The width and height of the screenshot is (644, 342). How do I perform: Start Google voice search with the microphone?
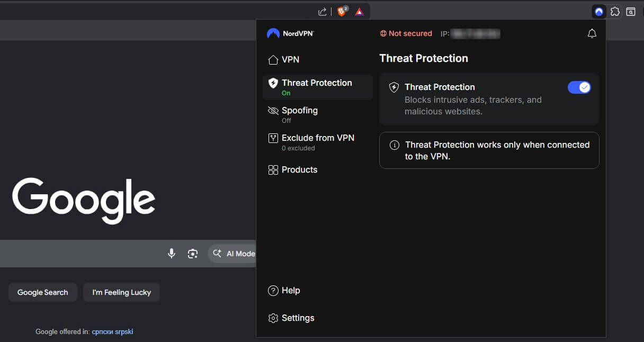172,254
